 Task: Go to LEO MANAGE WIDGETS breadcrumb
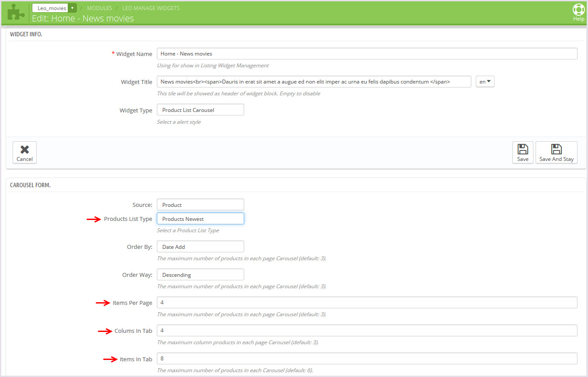(151, 8)
